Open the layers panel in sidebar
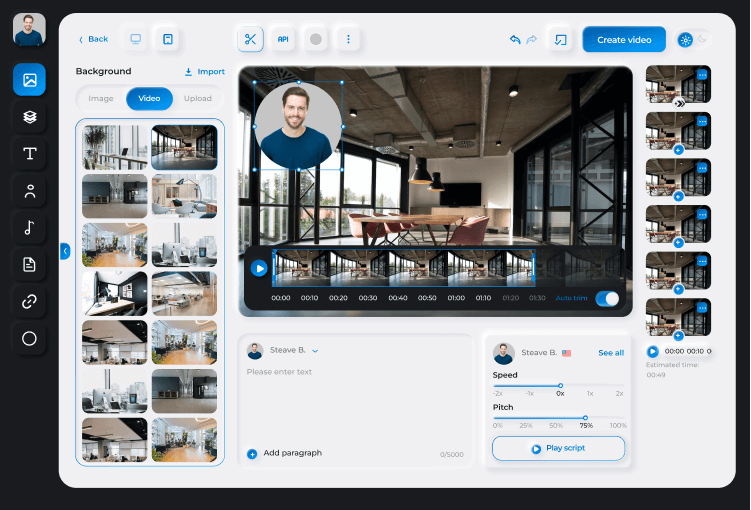The width and height of the screenshot is (751, 510). tap(29, 116)
